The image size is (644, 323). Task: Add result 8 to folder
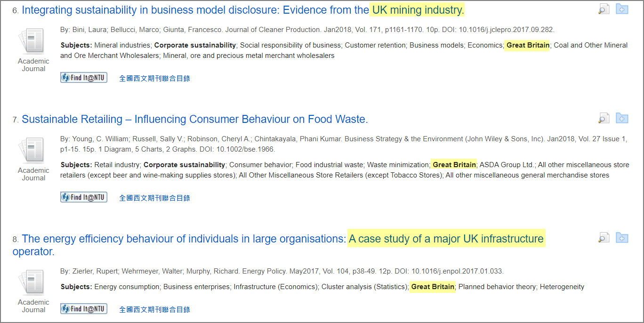point(622,238)
